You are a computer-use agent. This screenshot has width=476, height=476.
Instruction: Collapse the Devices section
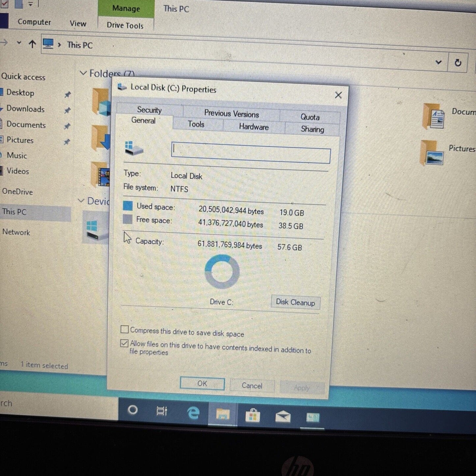point(81,201)
